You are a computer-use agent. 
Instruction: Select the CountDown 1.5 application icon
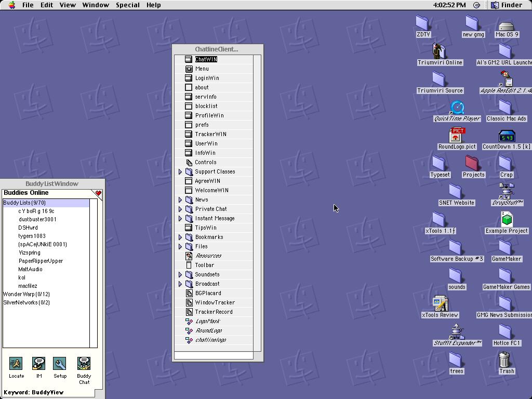coord(507,136)
